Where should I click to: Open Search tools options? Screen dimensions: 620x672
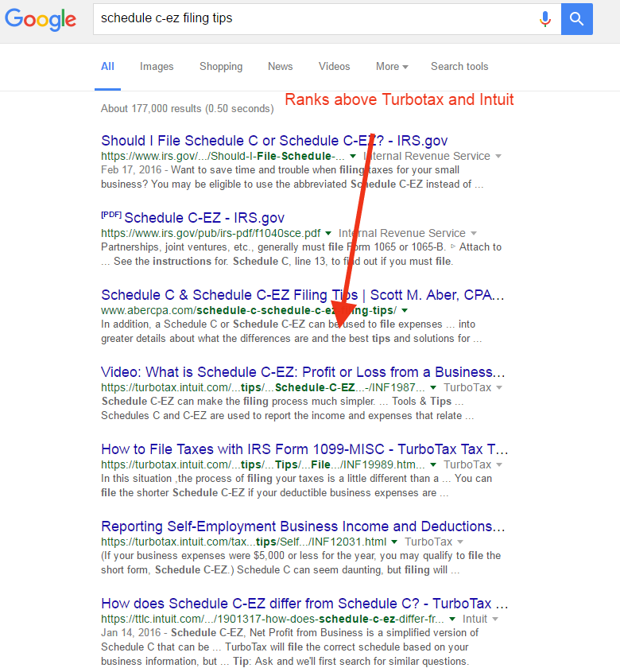coord(459,67)
